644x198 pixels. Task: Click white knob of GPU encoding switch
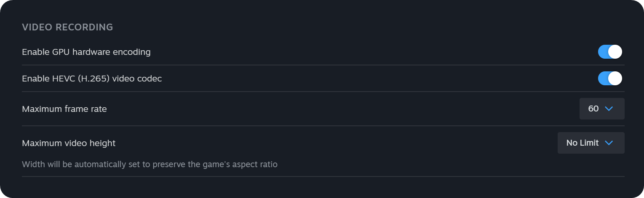615,52
